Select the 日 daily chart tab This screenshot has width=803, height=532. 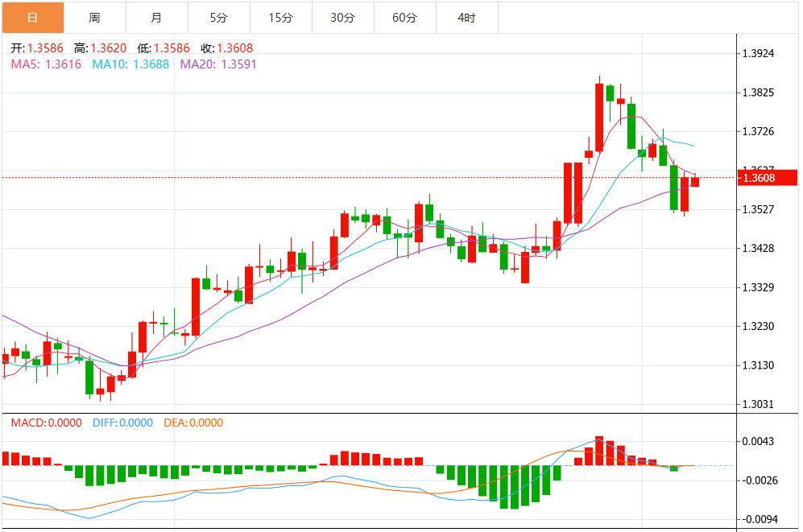(x=32, y=17)
